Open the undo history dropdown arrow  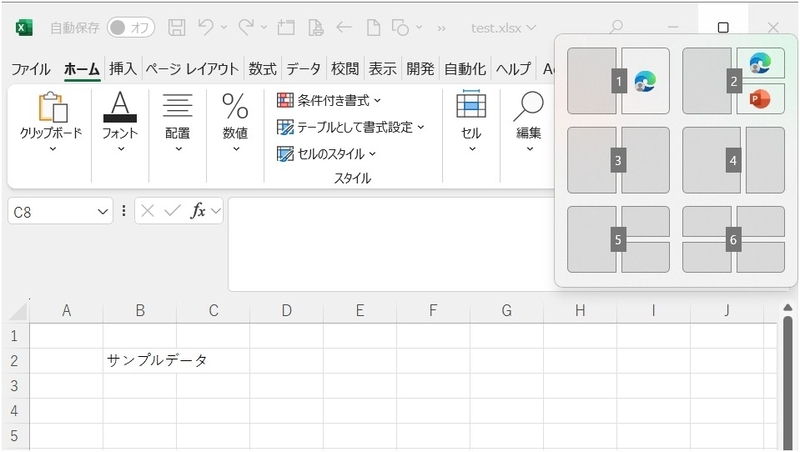(x=223, y=28)
